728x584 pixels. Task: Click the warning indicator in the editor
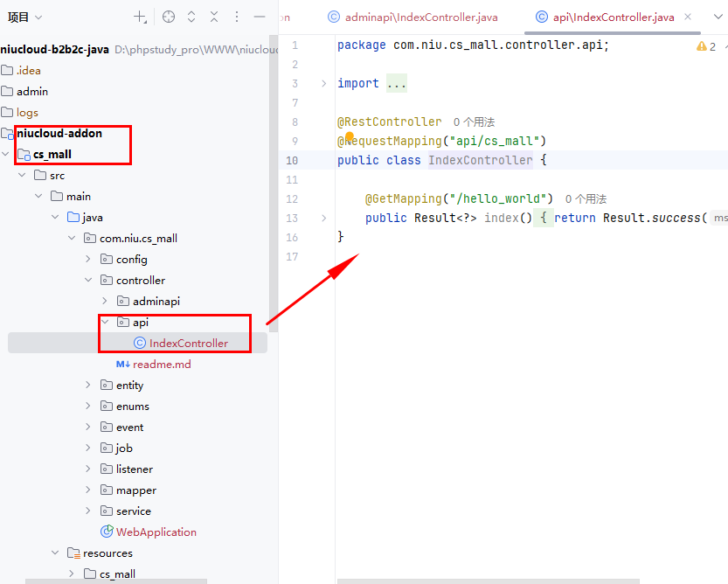point(706,46)
